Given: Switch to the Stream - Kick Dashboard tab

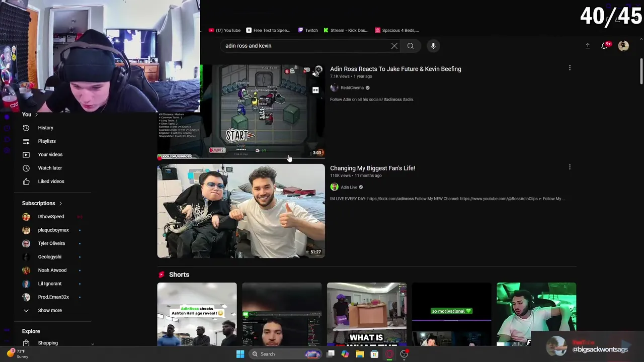Looking at the screenshot, I should (x=346, y=30).
